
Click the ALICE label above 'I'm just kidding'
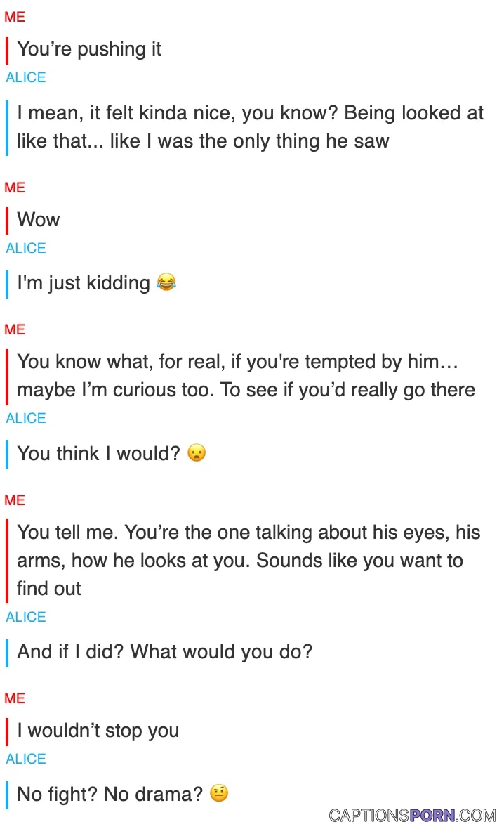pyautogui.click(x=26, y=248)
